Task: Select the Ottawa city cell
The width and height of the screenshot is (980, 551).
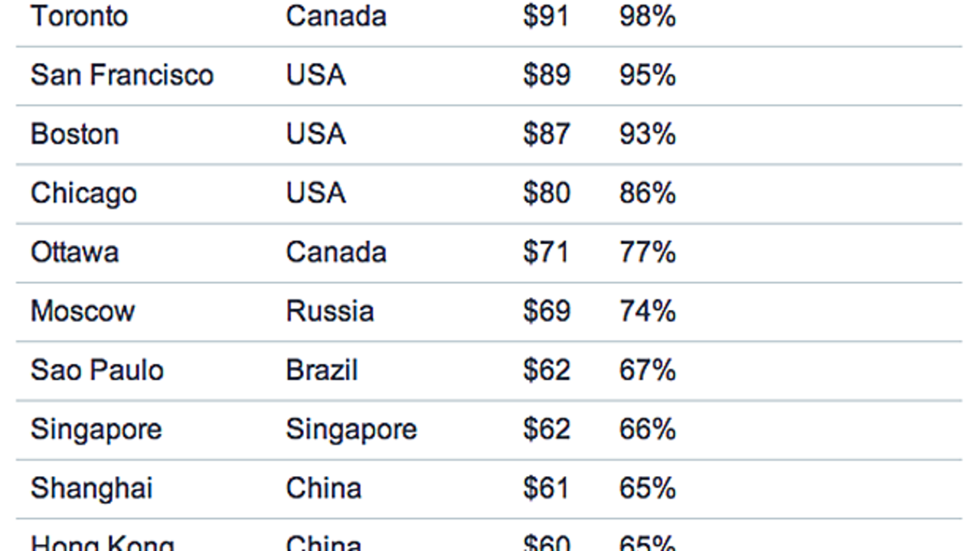Action: click(74, 252)
